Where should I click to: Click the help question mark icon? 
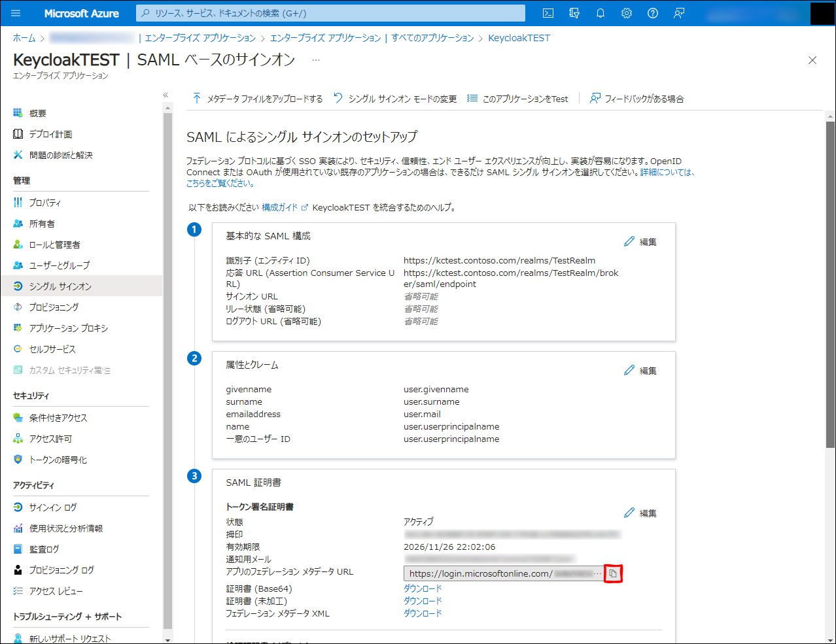(x=653, y=13)
